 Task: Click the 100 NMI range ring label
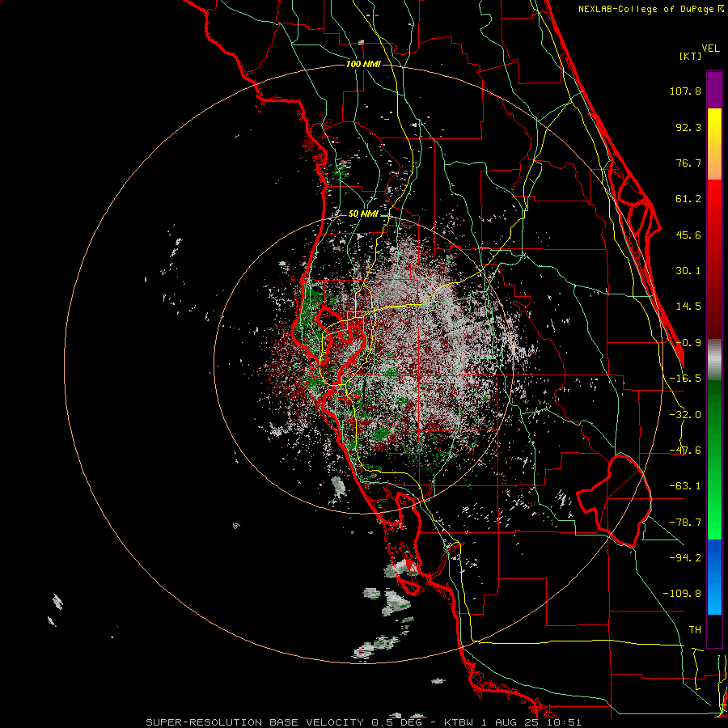click(x=363, y=64)
